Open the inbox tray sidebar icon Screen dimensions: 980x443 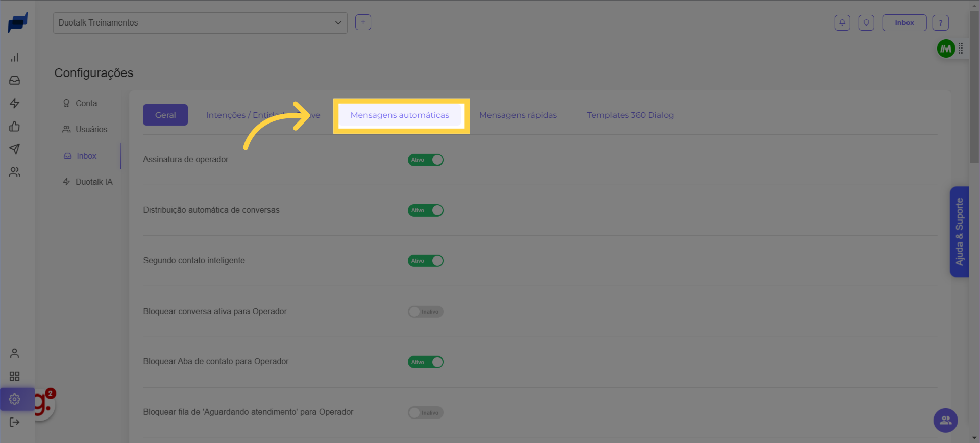point(14,81)
